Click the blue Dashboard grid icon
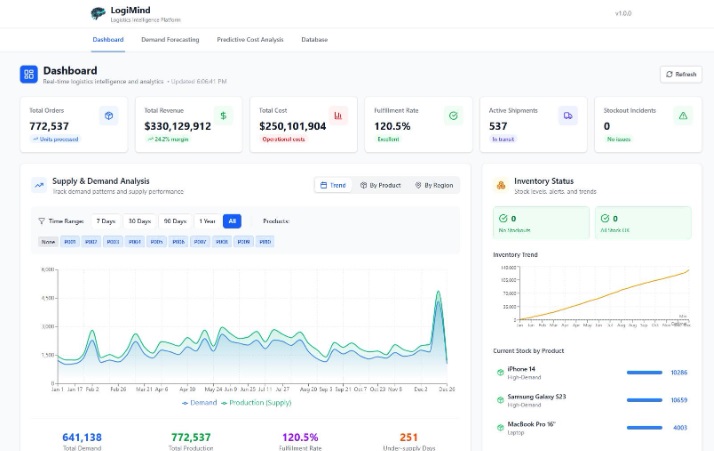 pyautogui.click(x=29, y=74)
